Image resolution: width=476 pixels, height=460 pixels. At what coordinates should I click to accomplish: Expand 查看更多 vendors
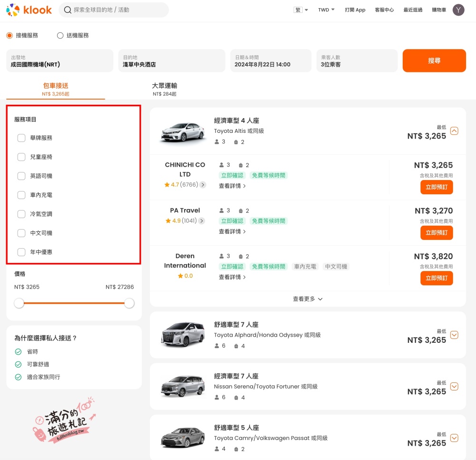click(x=307, y=299)
